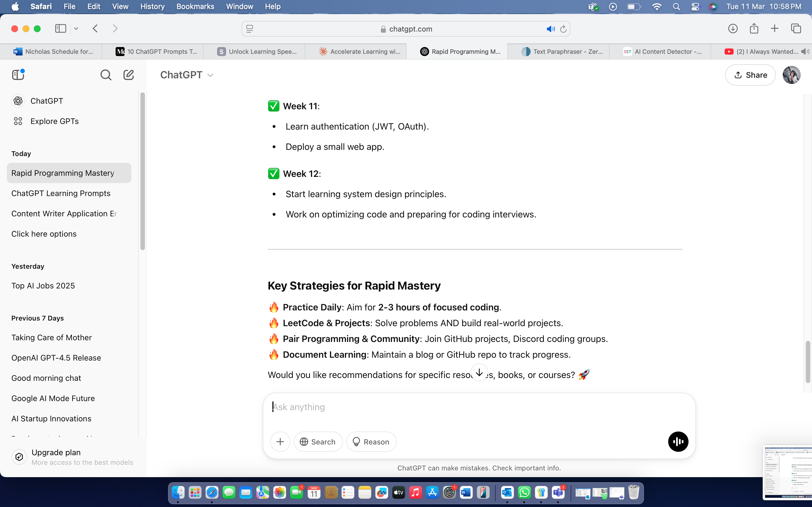Screen dimensions: 812x507
Task: Open new chat with compose icon
Action: pos(129,75)
